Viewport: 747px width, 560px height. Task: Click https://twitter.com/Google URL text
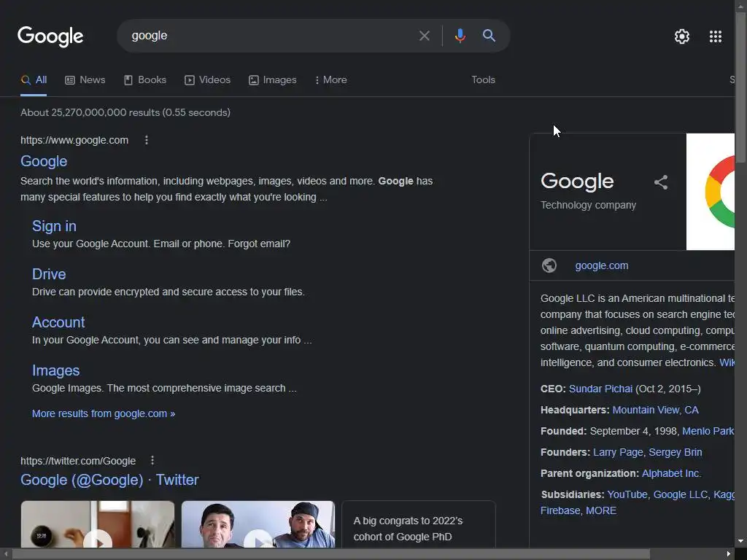coord(78,461)
